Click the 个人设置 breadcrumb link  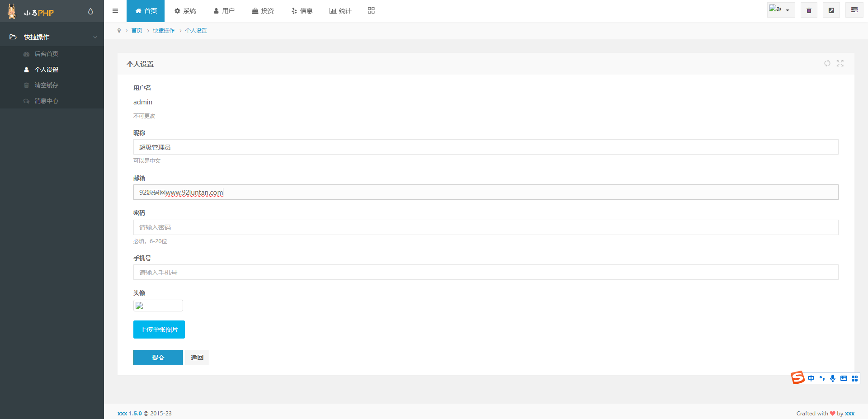click(196, 31)
